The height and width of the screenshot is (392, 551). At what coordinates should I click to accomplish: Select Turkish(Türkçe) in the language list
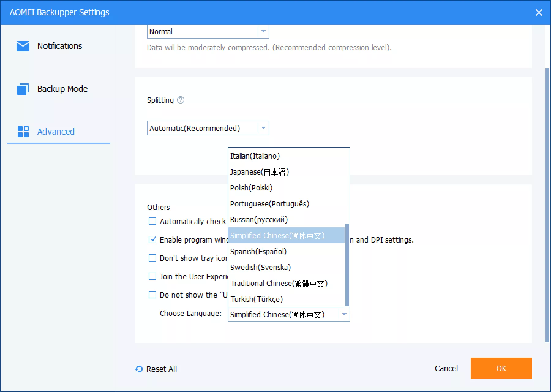coord(257,299)
